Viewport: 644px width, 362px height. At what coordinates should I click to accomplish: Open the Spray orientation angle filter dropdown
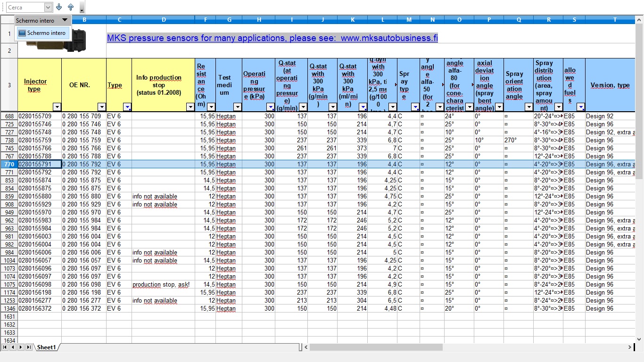[528, 107]
